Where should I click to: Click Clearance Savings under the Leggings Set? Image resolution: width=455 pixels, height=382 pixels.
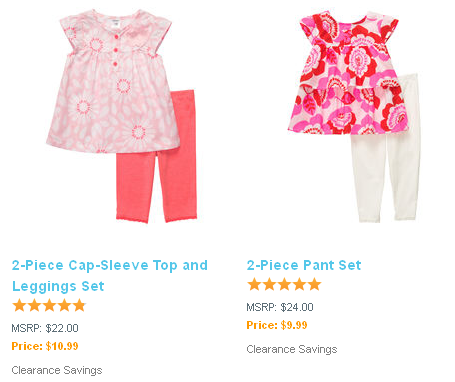tap(57, 370)
